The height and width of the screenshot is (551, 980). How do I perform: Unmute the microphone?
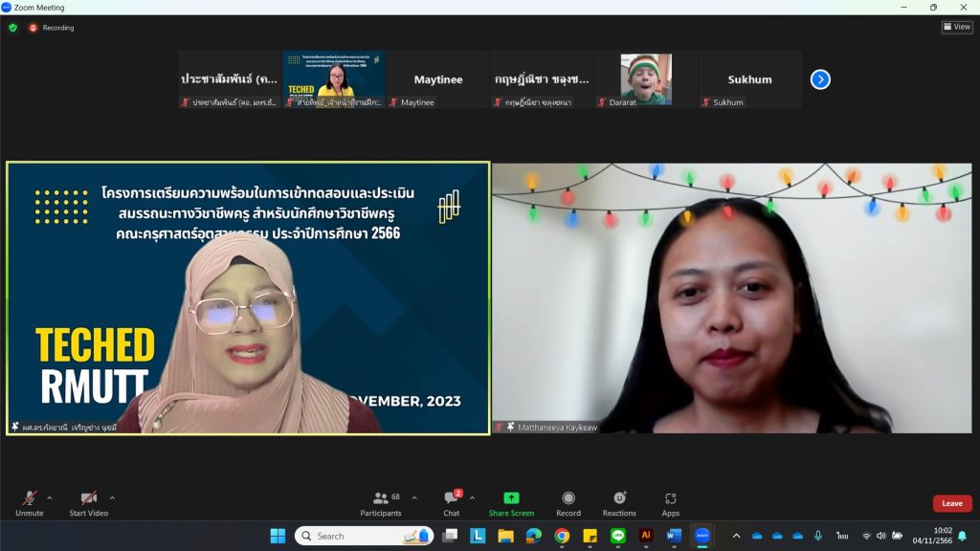point(30,503)
